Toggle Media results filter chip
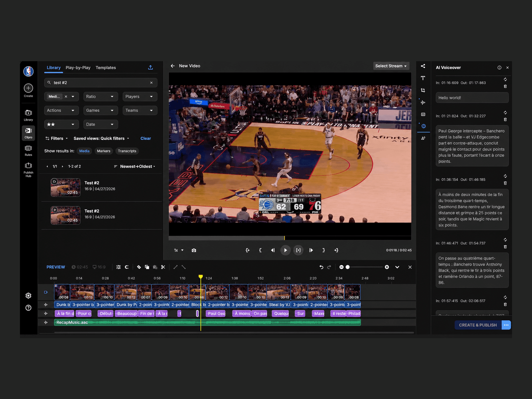Screen dimensions: 532x399 (84, 151)
